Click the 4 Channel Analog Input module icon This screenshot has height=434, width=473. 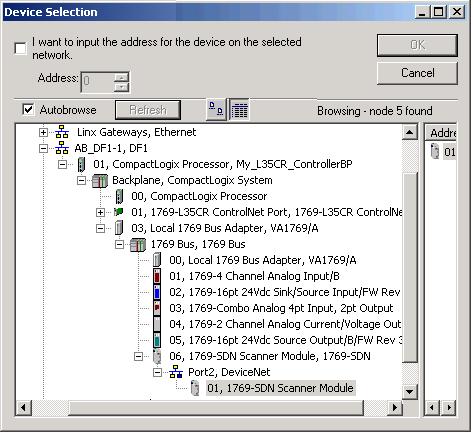(x=157, y=276)
